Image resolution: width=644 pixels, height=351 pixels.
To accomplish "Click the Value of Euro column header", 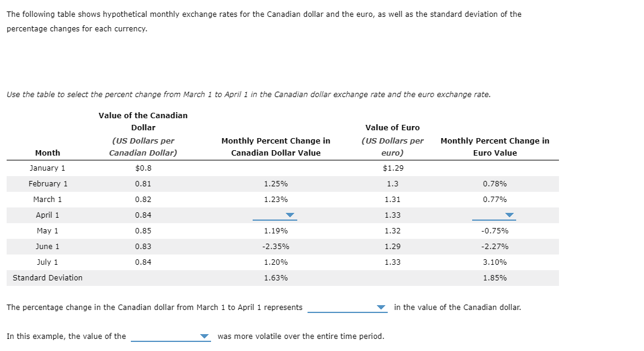I will pos(393,127).
